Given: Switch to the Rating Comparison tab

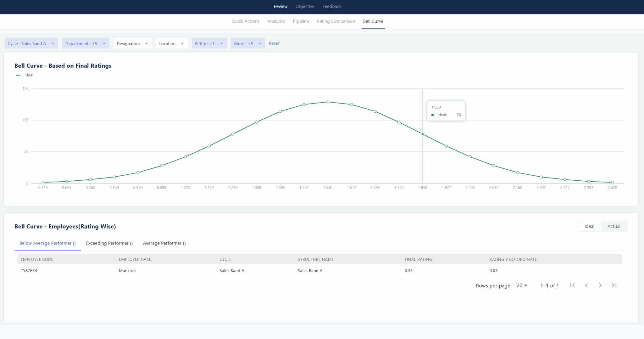Looking at the screenshot, I should [336, 21].
